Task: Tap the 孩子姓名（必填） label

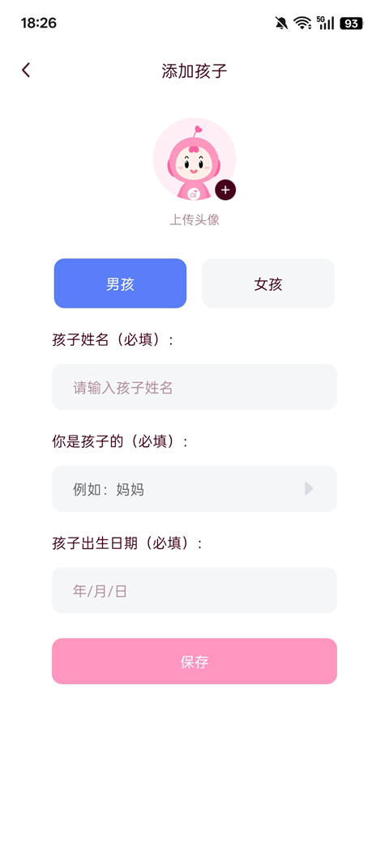Action: pos(113,340)
